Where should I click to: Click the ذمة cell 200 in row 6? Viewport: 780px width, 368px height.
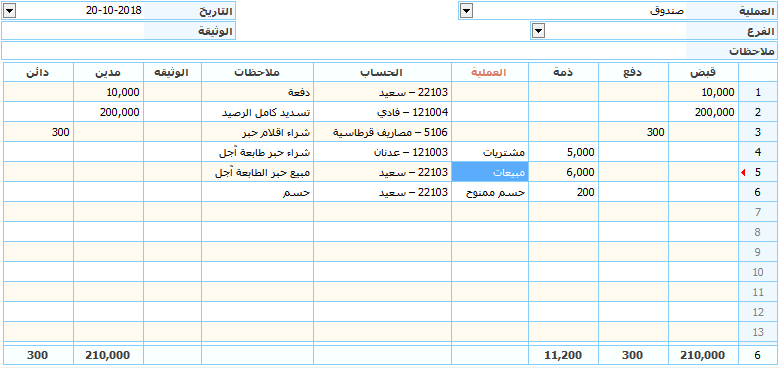pyautogui.click(x=564, y=192)
